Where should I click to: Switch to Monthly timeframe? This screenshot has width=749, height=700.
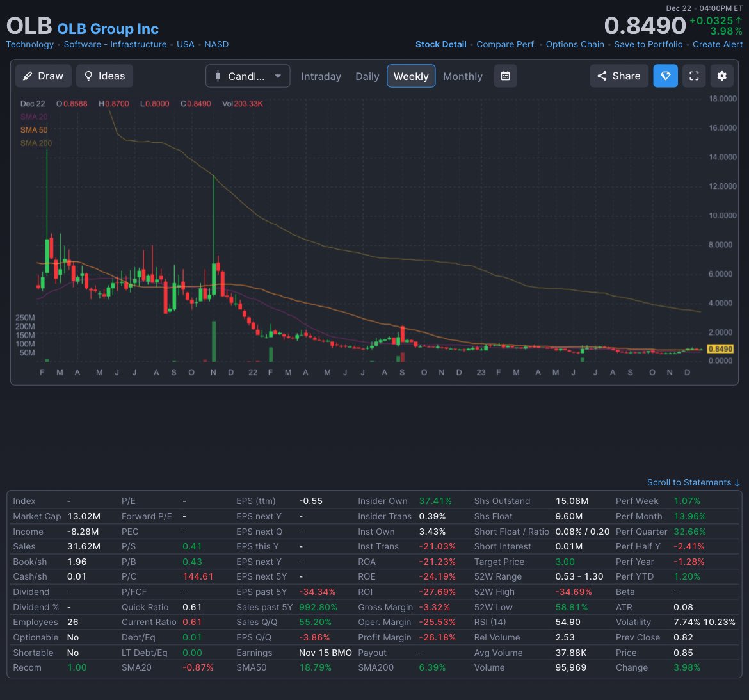click(462, 76)
